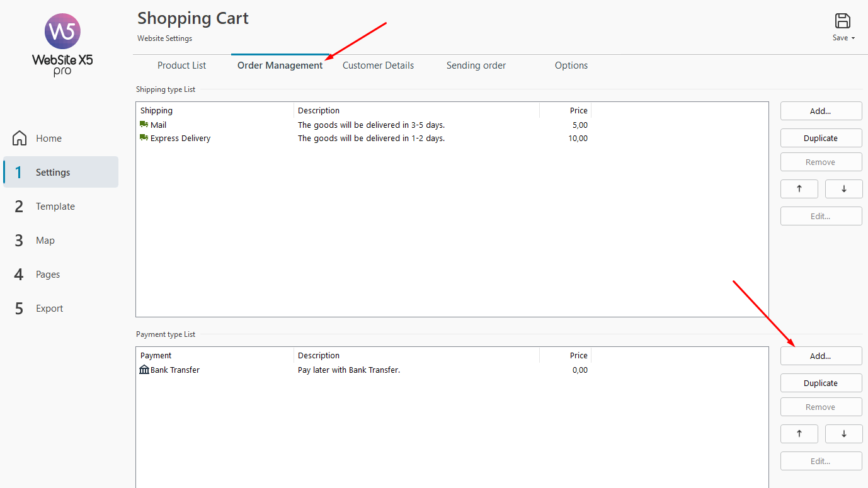Select the Express Delivery truck icon
This screenshot has width=868, height=488.
tap(144, 138)
